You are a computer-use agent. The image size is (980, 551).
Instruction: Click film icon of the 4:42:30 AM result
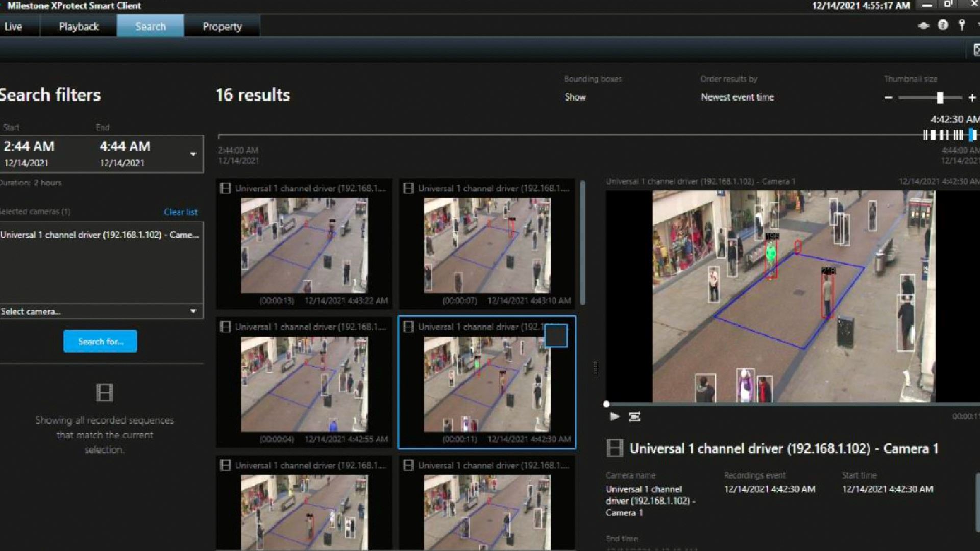point(408,327)
